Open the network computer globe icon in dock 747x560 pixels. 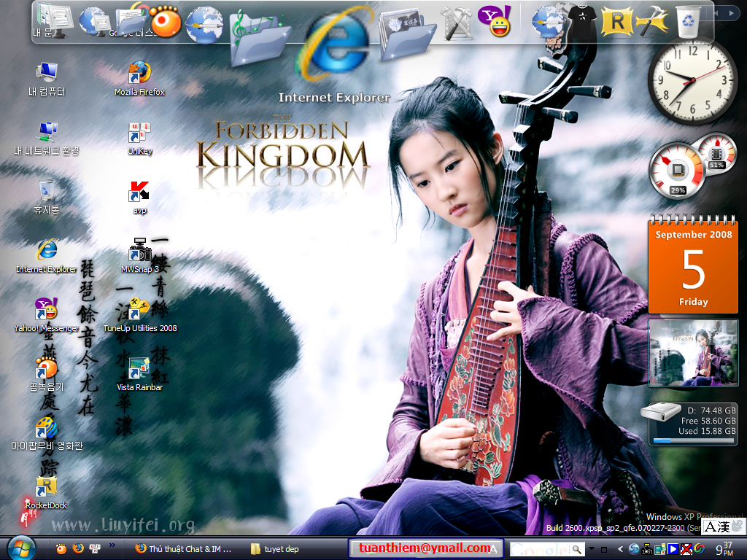click(95, 21)
